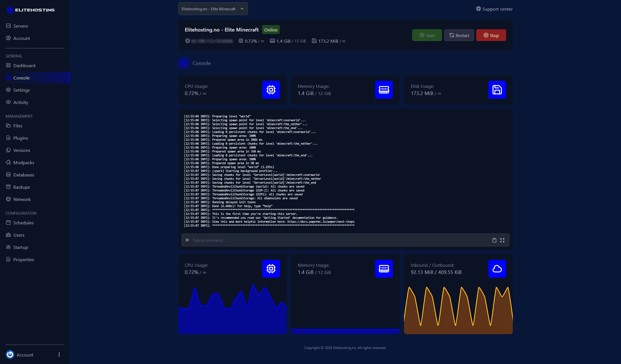Screen dimensions: 621x364
Task: Click the header CPU stat 0.72%
Action: (x=251, y=41)
